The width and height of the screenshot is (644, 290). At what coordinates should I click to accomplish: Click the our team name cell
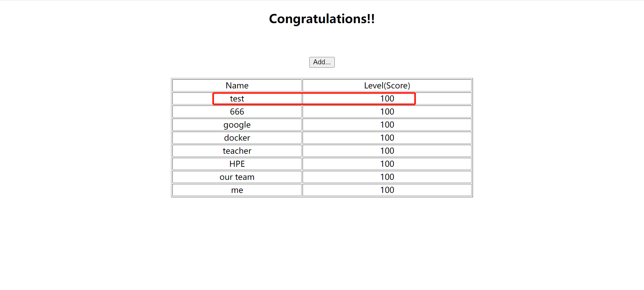point(237,177)
